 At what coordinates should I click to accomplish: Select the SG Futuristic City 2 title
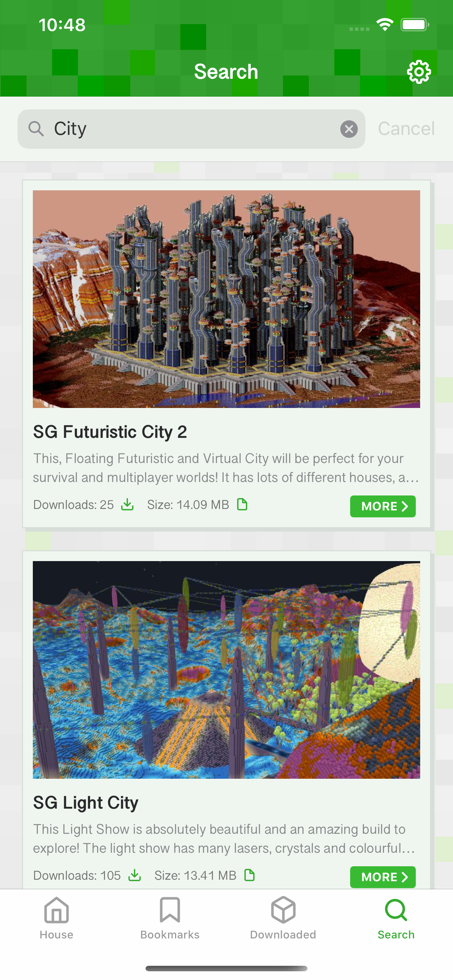click(110, 432)
